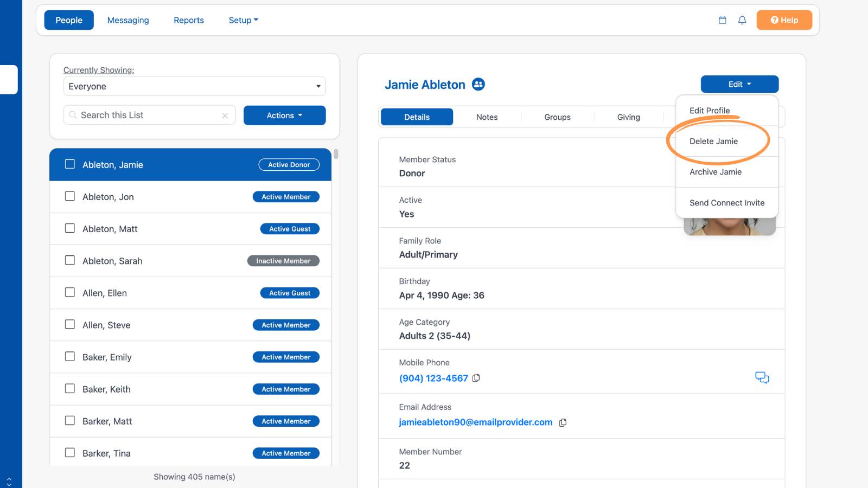
Task: Click the family group icon beside Jamie Ableton
Action: 478,85
